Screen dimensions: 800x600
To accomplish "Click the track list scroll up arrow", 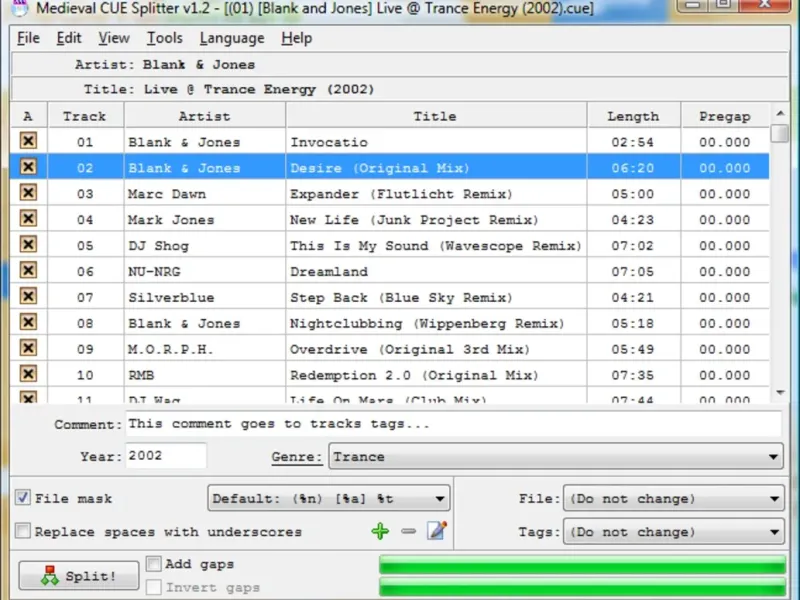I will coord(780,113).
